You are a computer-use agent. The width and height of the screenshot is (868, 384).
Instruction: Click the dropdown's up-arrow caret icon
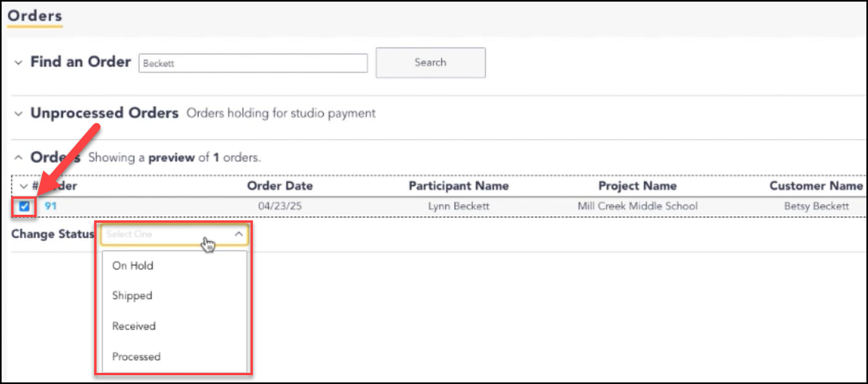[239, 235]
